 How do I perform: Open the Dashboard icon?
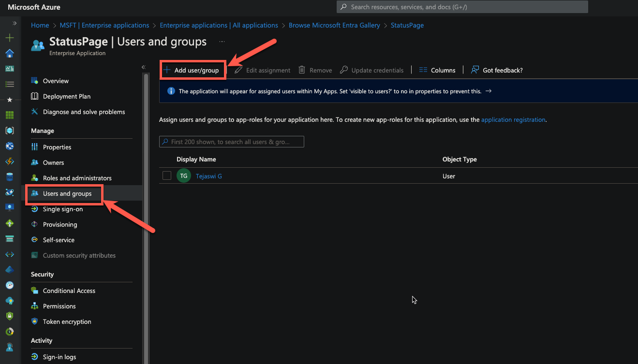(10, 68)
